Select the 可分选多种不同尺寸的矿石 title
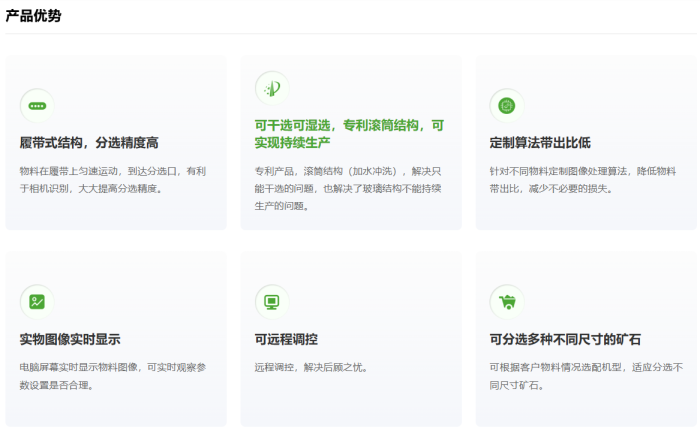Viewport: 700px width, 431px height. (x=565, y=339)
